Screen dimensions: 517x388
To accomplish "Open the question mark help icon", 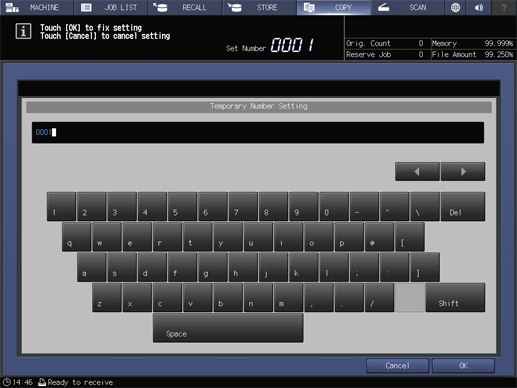I will click(x=504, y=7).
